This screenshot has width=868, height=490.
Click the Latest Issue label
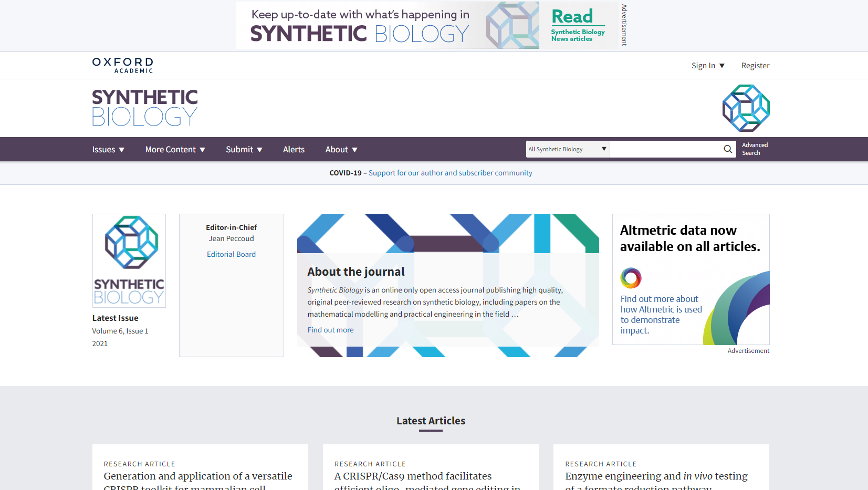(116, 318)
